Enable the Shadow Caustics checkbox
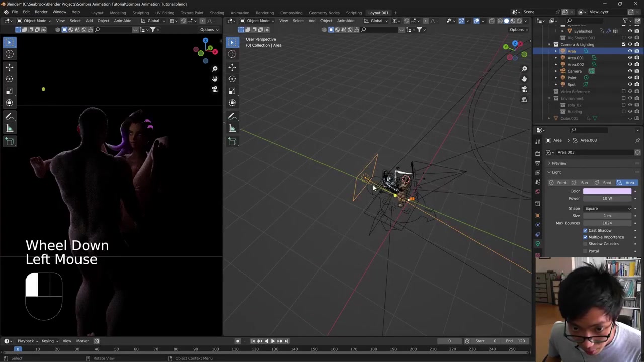The image size is (644, 362). 585,244
